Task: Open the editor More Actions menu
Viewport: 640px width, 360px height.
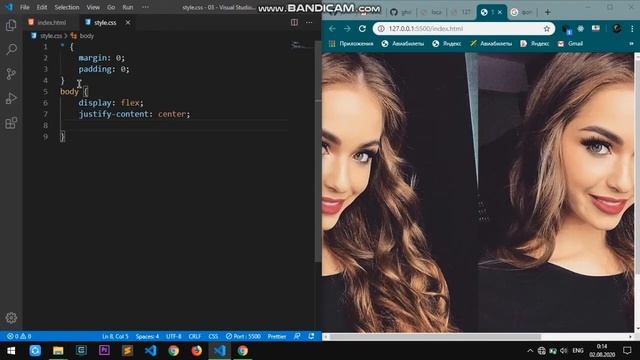Action: point(309,22)
